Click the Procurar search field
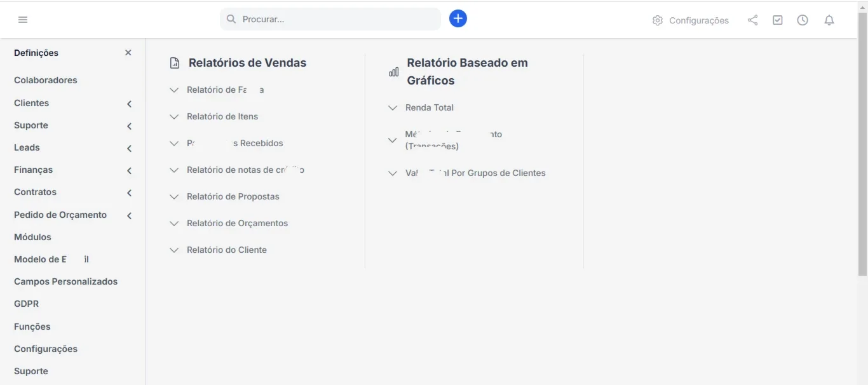 [x=330, y=19]
